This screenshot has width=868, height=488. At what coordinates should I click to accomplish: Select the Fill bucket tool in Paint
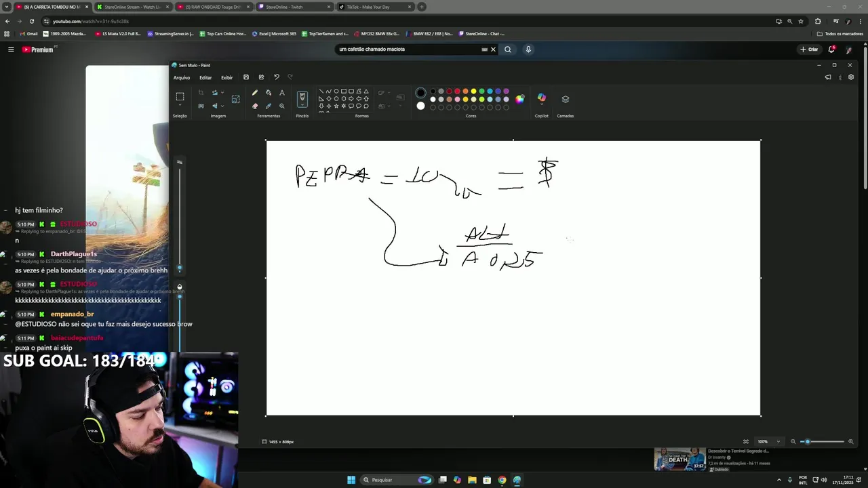click(269, 93)
